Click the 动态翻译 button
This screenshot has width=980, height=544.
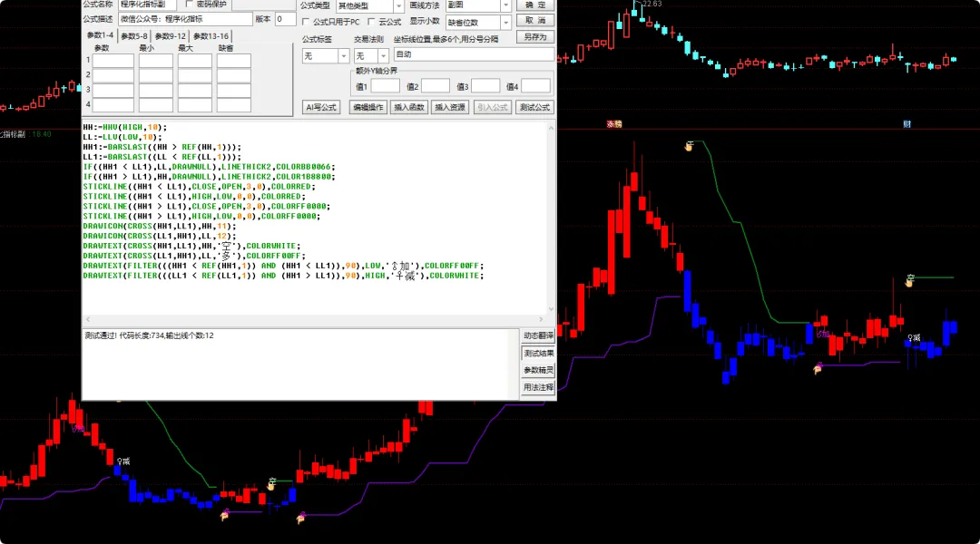[x=538, y=336]
